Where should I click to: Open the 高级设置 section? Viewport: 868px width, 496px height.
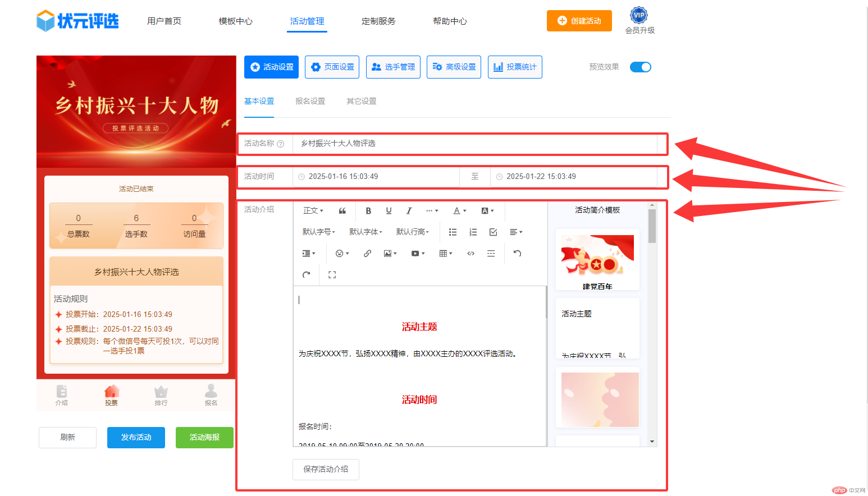pyautogui.click(x=454, y=67)
